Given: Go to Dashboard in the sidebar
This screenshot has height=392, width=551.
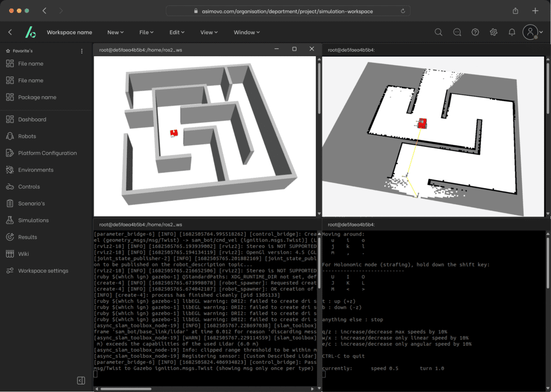Looking at the screenshot, I should coord(32,119).
